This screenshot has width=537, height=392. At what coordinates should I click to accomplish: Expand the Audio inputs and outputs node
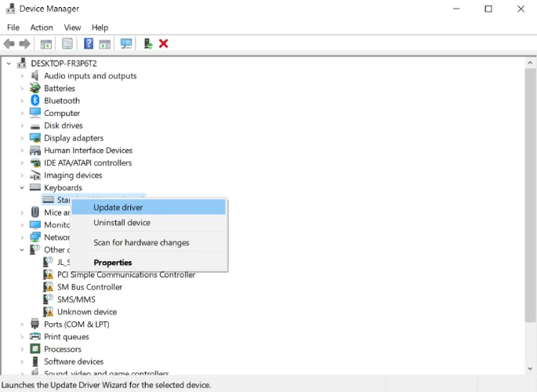23,76
